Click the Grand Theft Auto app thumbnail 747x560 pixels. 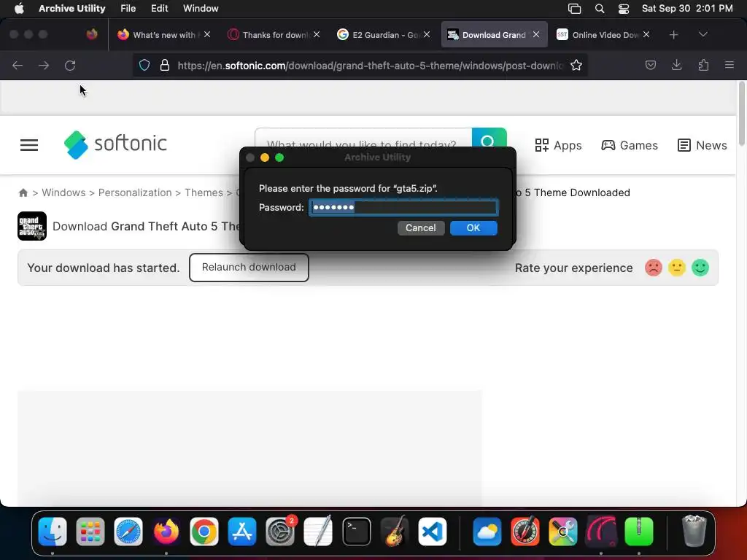pyautogui.click(x=32, y=226)
